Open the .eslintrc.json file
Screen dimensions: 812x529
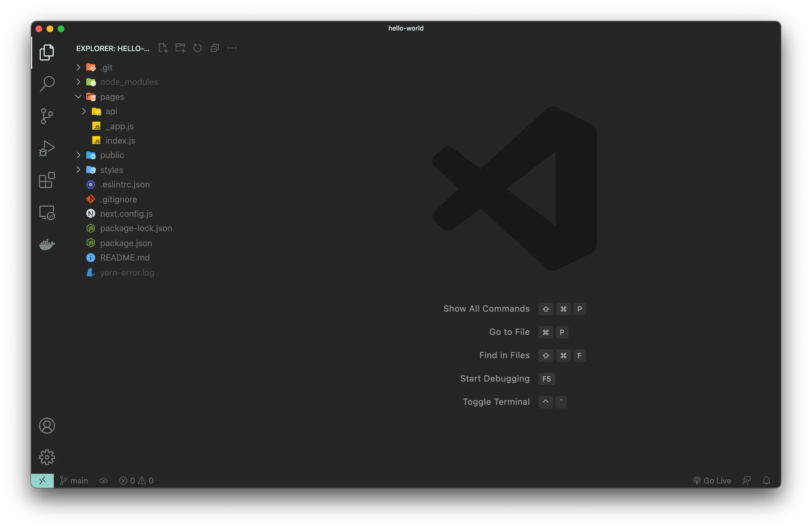(x=125, y=185)
